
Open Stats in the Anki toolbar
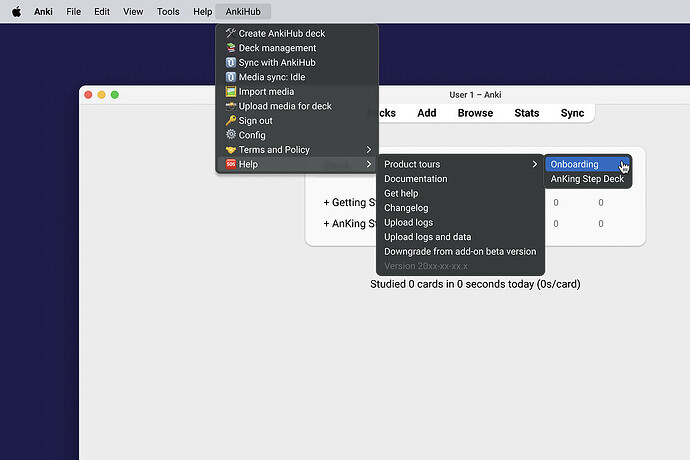(x=527, y=113)
